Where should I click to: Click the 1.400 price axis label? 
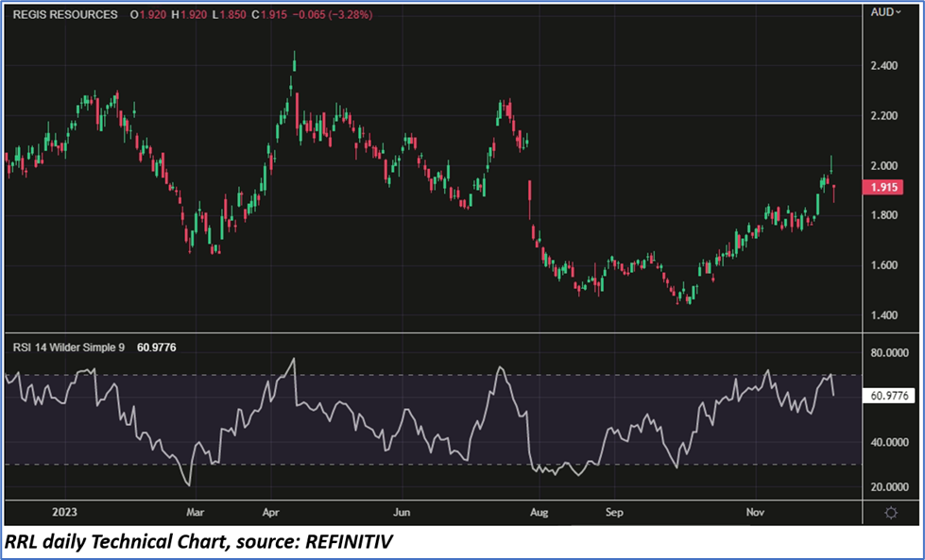click(883, 315)
